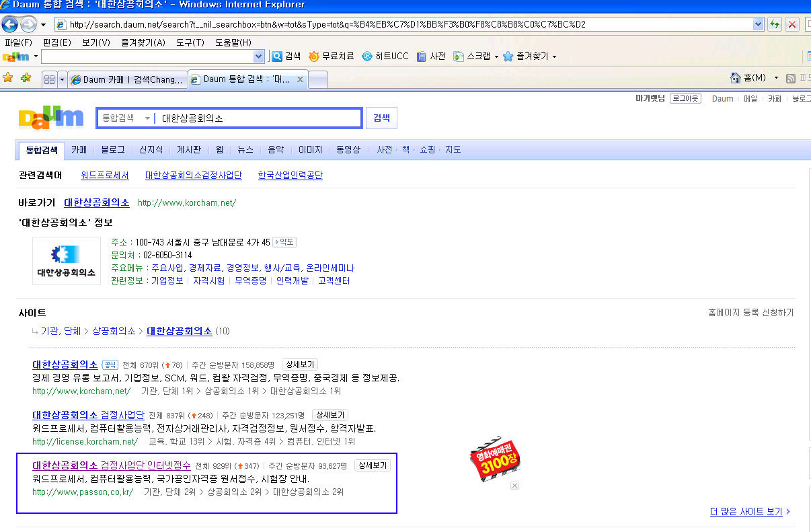Switch to the Daum 카페 tab
811x532 pixels.
tap(127, 79)
